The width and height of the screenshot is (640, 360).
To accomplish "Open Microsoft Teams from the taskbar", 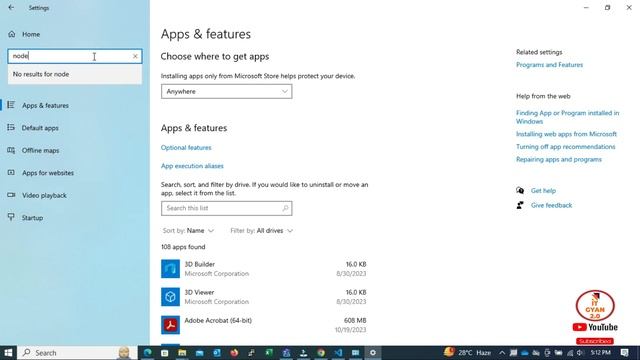I will pos(286,353).
